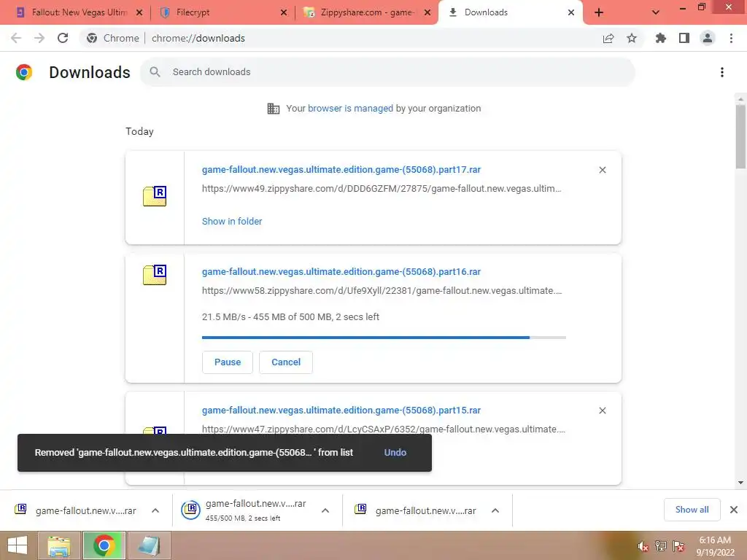Click the Search downloads field
The height and width of the screenshot is (560, 747).
click(387, 72)
